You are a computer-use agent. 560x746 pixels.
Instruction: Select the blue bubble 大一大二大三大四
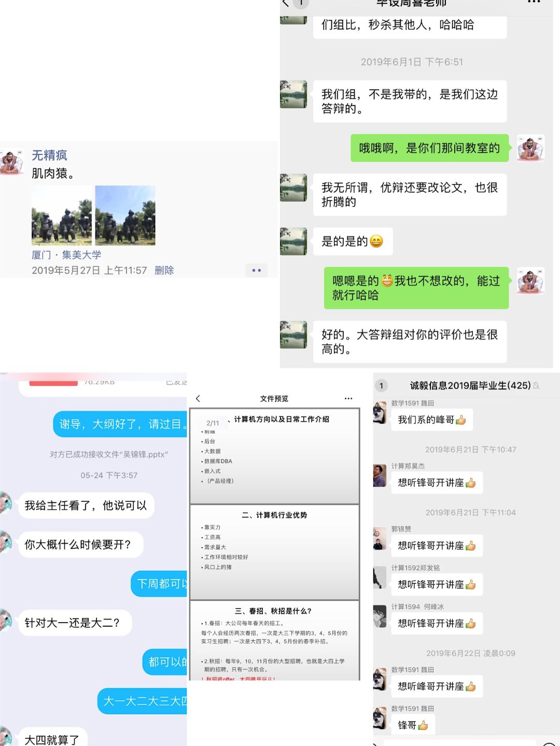click(x=143, y=701)
